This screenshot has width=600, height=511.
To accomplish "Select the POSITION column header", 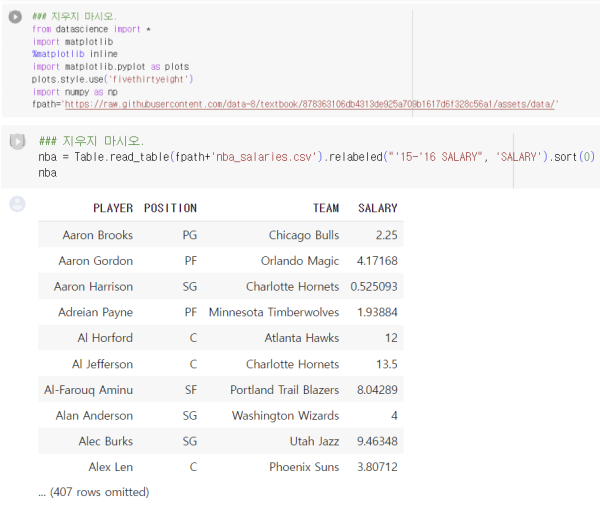I will (x=170, y=208).
